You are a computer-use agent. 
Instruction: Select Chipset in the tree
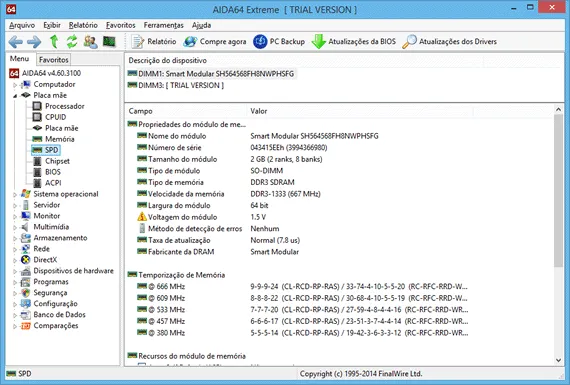[51, 161]
